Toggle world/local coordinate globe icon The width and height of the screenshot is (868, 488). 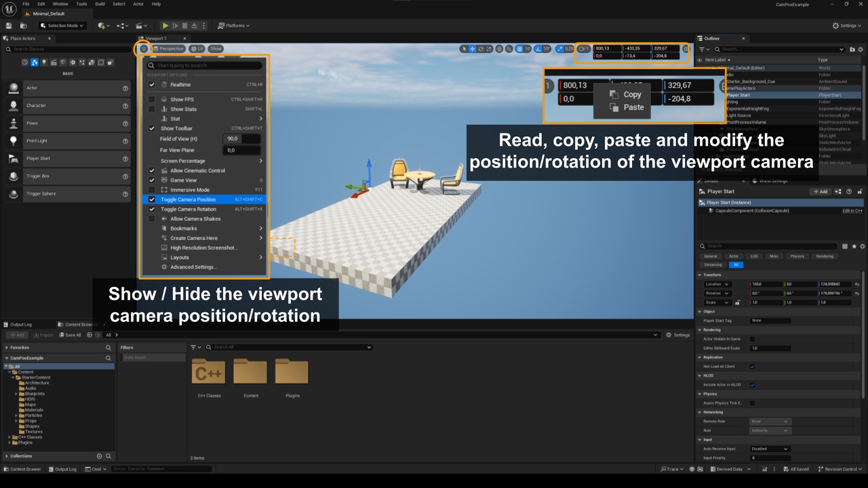coord(500,49)
